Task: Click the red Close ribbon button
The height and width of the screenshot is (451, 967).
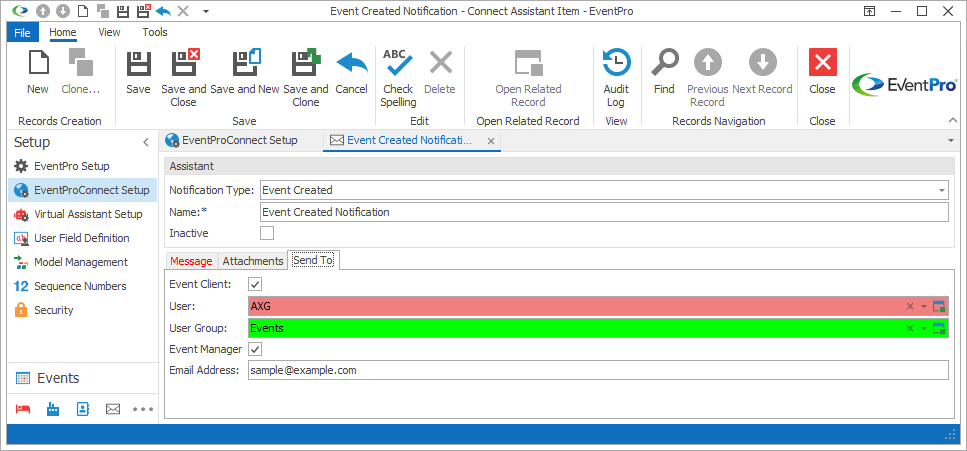Action: [822, 72]
